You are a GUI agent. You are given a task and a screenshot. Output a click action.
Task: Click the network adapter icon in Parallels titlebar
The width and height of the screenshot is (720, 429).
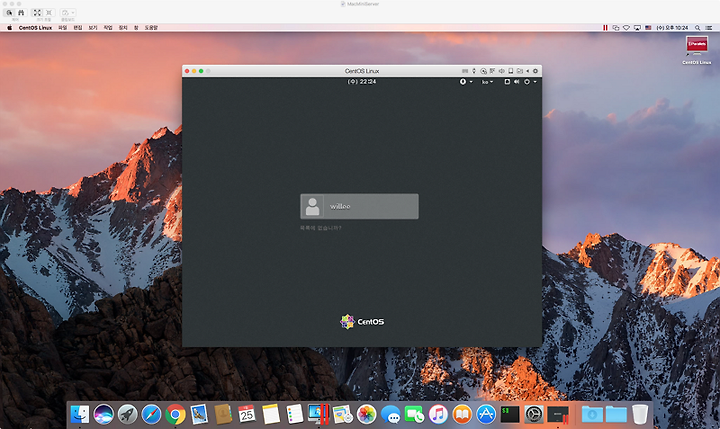(492, 71)
